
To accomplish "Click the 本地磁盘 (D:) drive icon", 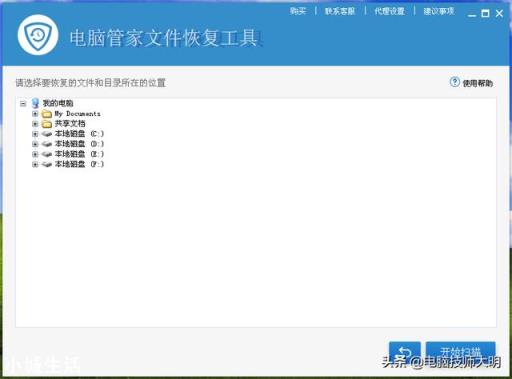I will 47,144.
